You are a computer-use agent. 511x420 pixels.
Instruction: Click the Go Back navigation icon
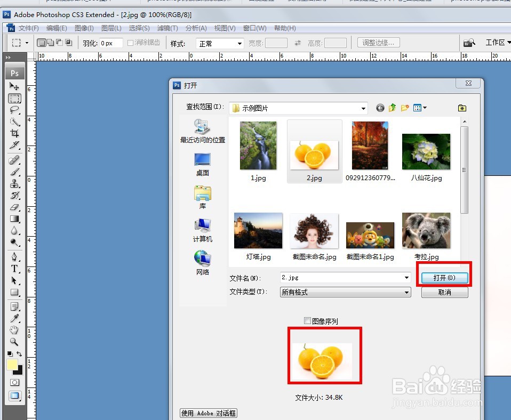(x=380, y=108)
